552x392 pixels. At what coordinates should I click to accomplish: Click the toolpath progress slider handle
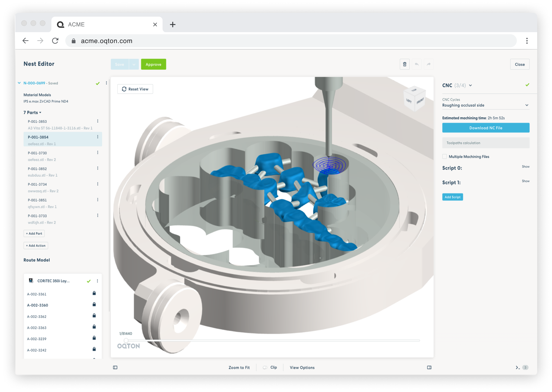pos(126,340)
